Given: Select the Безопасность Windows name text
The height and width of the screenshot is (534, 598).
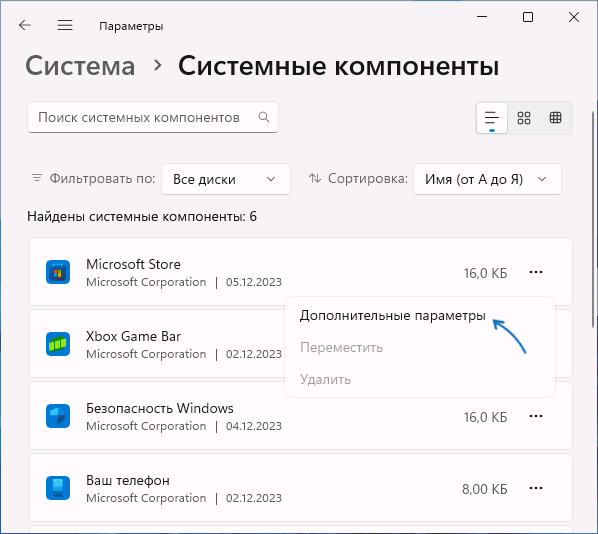Looking at the screenshot, I should tap(159, 408).
